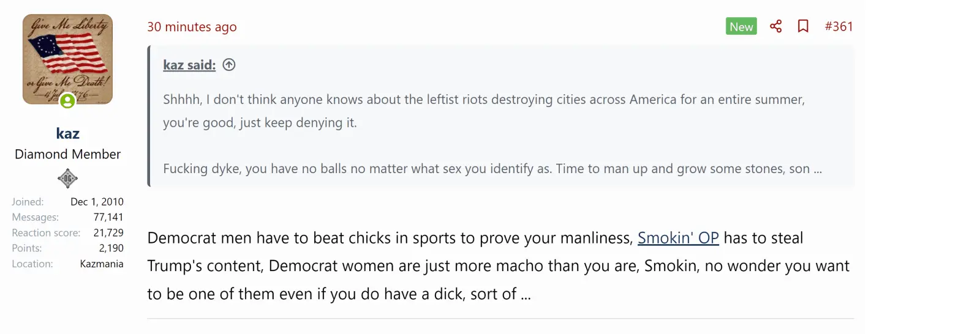Click the green New badge
The height and width of the screenshot is (334, 980).
pos(741,26)
